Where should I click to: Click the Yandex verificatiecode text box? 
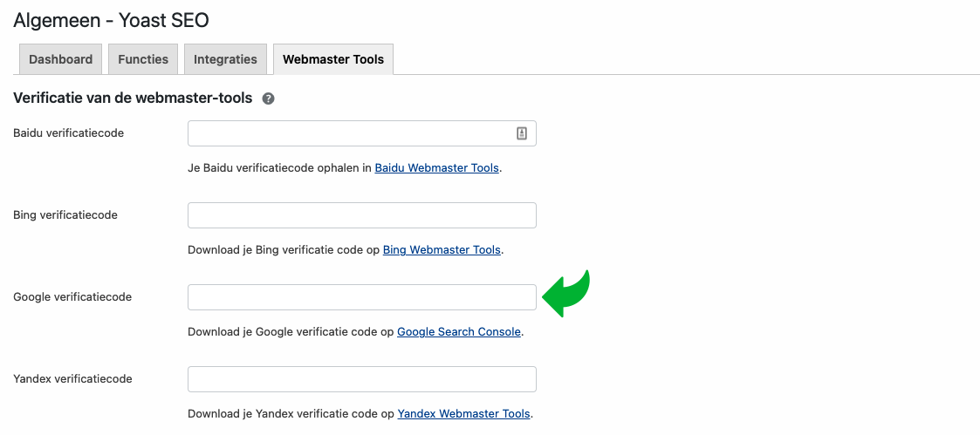[362, 379]
